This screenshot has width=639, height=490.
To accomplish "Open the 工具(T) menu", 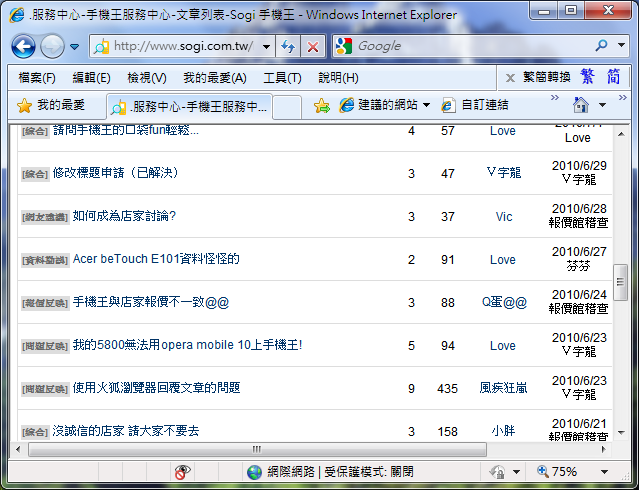I will (282, 78).
